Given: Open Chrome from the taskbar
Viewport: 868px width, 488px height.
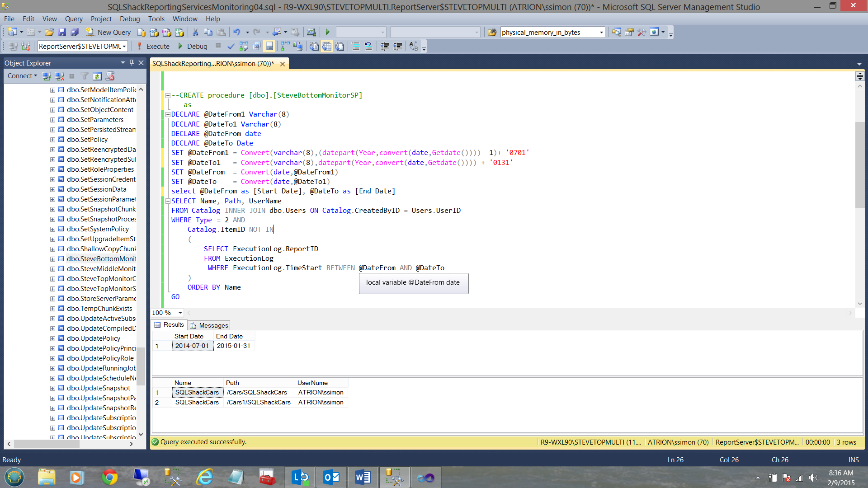Looking at the screenshot, I should pos(109,477).
